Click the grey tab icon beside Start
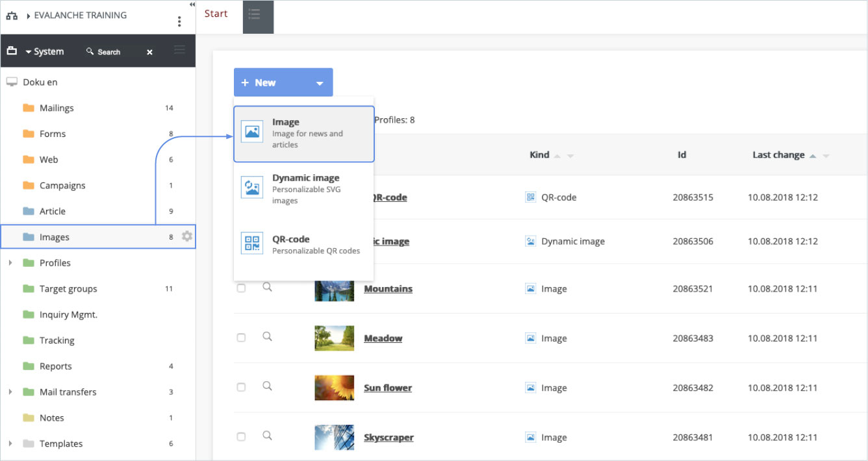This screenshot has width=868, height=461. pos(258,17)
